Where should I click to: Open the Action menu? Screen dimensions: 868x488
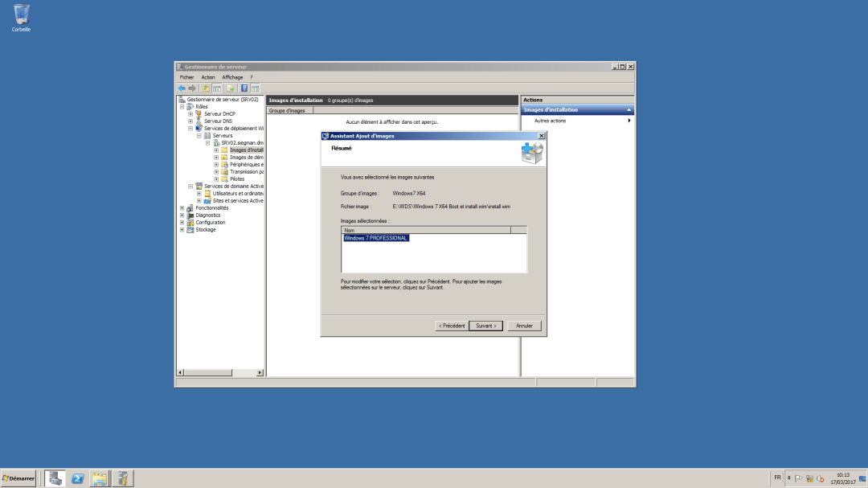pyautogui.click(x=208, y=76)
